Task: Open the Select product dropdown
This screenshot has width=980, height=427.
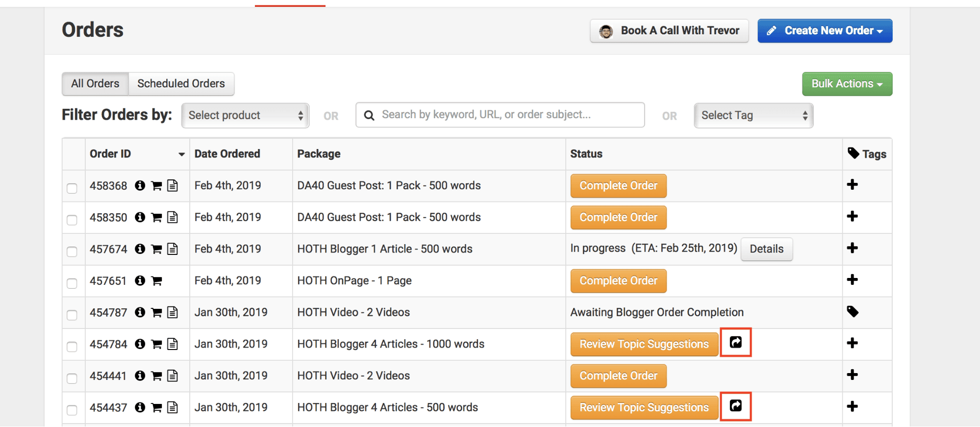Action: (245, 116)
